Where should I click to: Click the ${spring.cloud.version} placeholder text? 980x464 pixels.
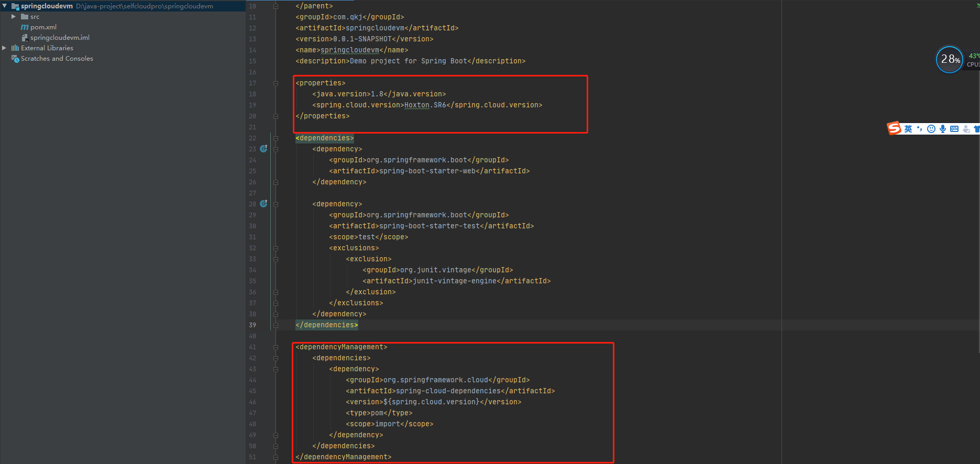(432, 402)
